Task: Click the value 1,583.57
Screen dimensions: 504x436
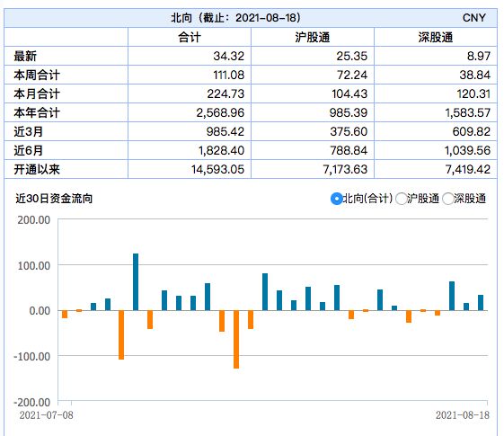Action: 468,113
